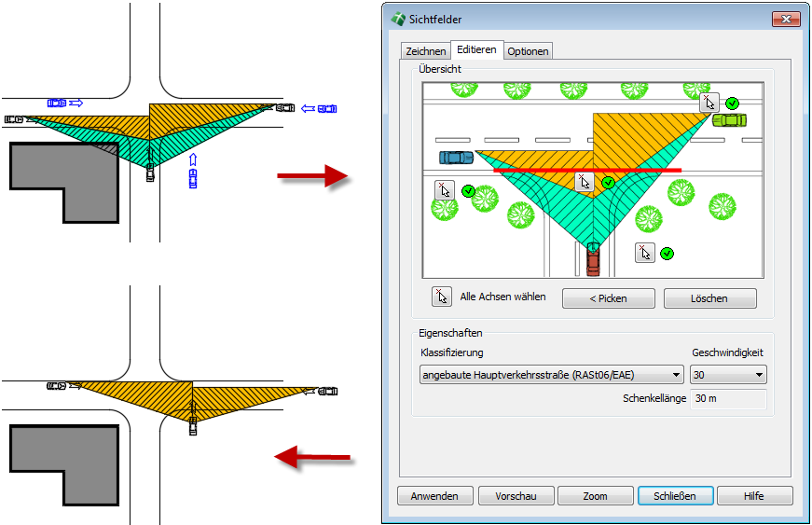Click the pick icon on the red line
Screen dimensions: 812x525
(585, 182)
